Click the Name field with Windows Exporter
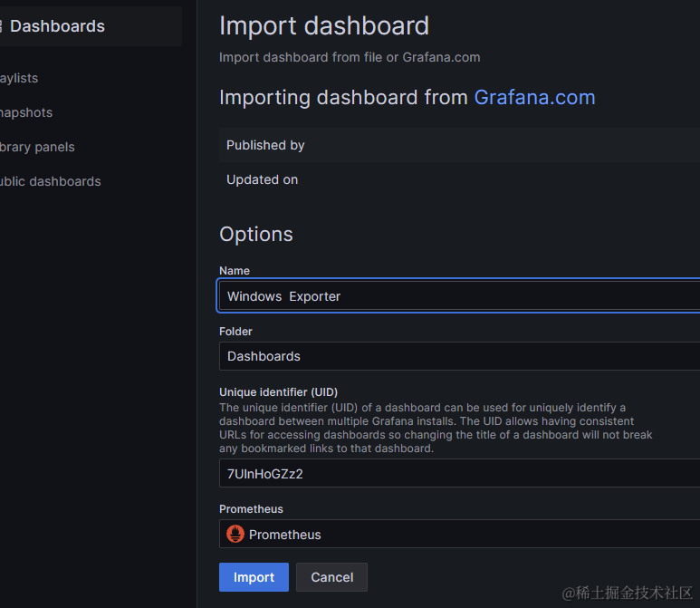The image size is (700, 608). 459,296
